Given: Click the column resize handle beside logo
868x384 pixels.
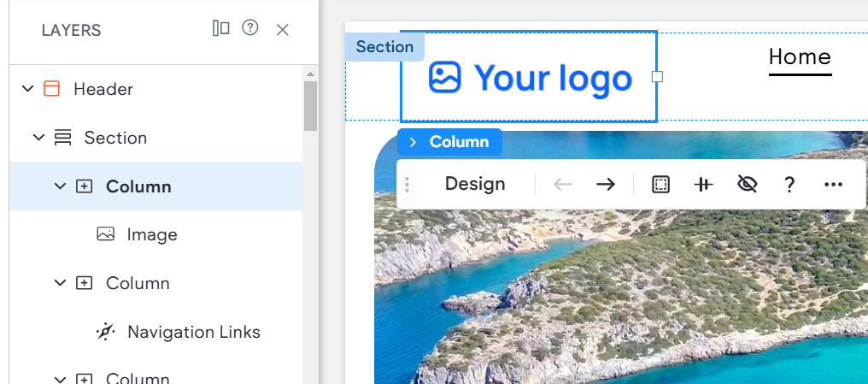Looking at the screenshot, I should [657, 76].
